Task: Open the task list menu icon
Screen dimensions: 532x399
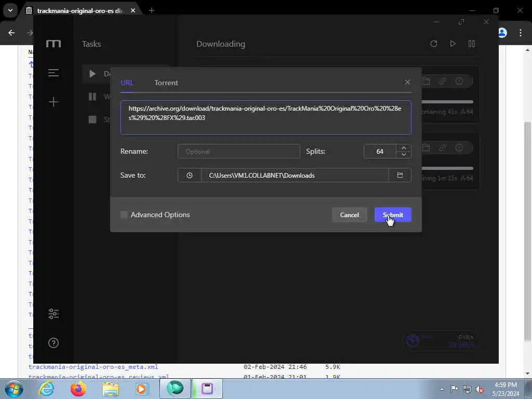Action: pyautogui.click(x=54, y=73)
